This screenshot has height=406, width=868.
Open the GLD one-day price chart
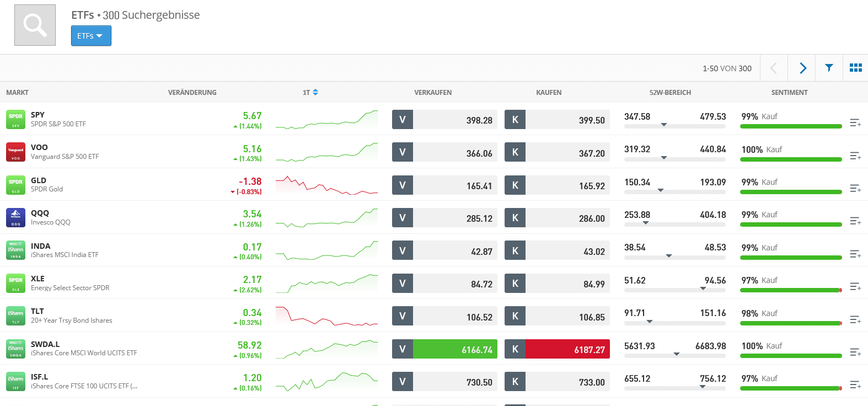(326, 185)
